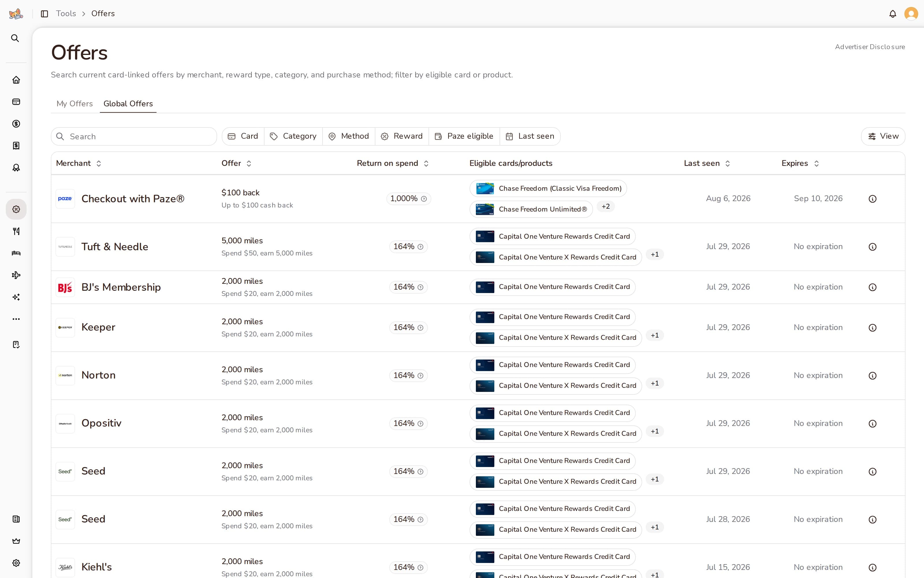Focus the Search offers input field
924x578 pixels.
(134, 136)
